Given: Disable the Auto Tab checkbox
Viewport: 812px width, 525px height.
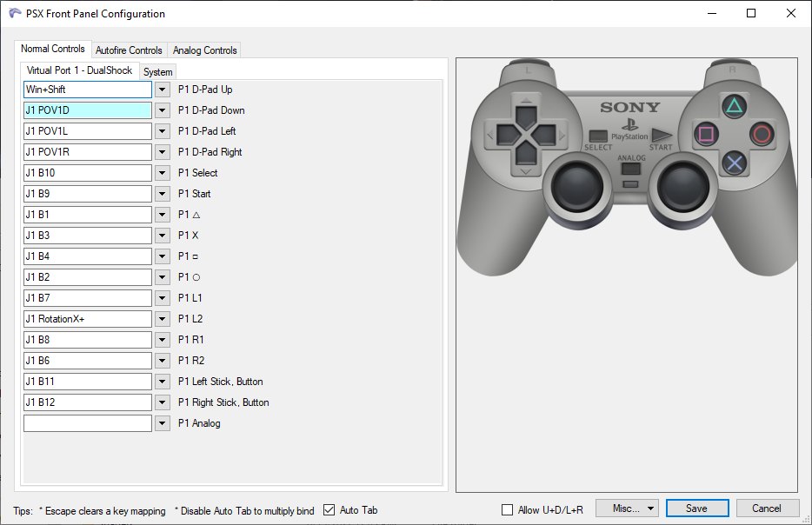Looking at the screenshot, I should click(x=328, y=510).
